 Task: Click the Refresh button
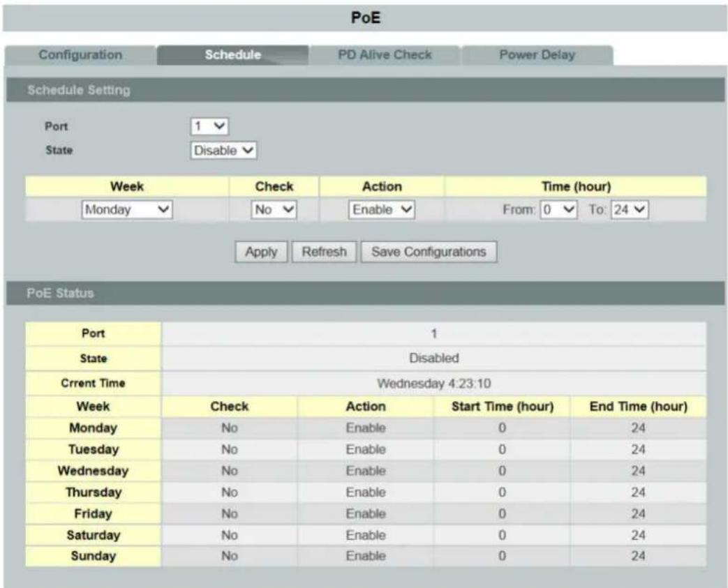324,252
